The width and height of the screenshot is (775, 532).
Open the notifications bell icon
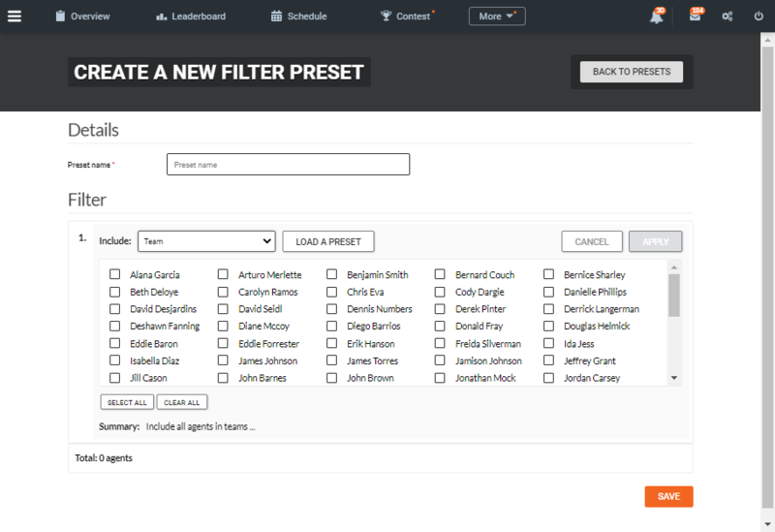click(x=657, y=16)
